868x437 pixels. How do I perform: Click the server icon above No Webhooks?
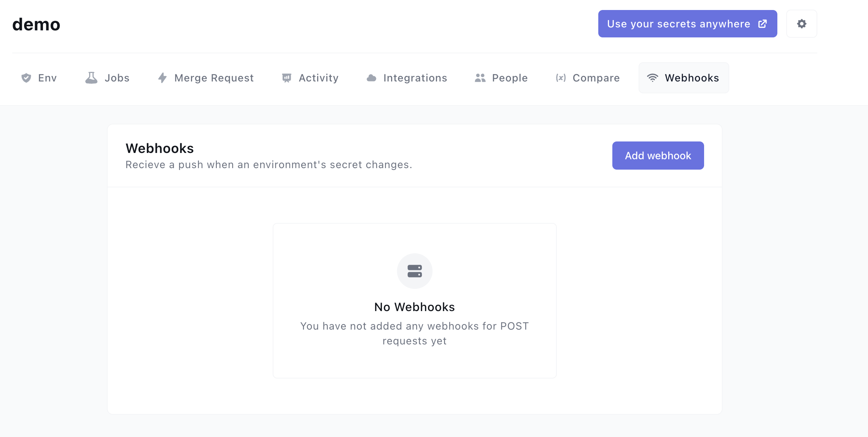click(414, 271)
